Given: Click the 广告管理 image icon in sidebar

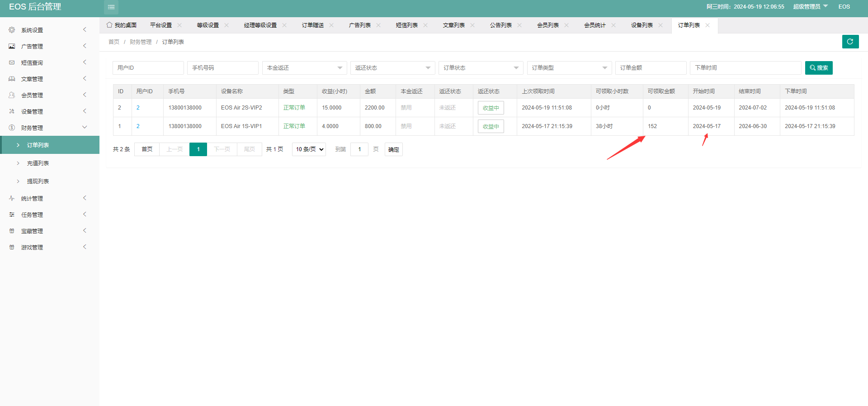Looking at the screenshot, I should 12,46.
